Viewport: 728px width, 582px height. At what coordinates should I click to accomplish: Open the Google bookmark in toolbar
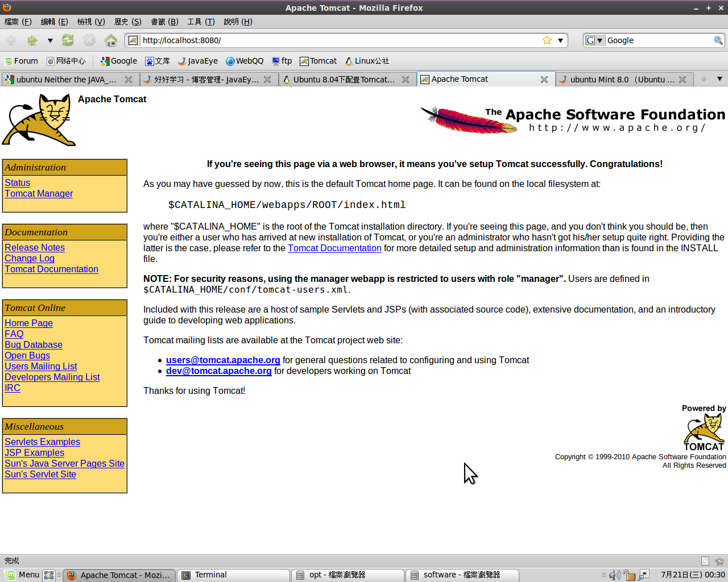click(119, 61)
